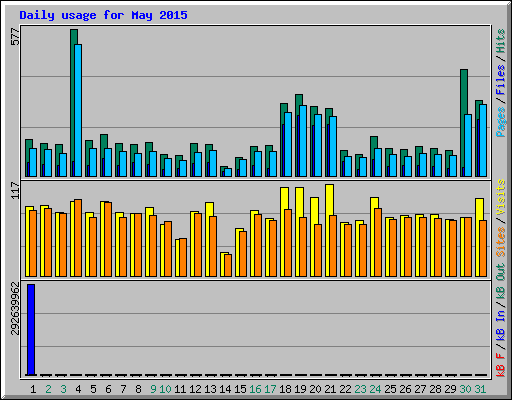Click the day '11' axis label

[x=180, y=389]
